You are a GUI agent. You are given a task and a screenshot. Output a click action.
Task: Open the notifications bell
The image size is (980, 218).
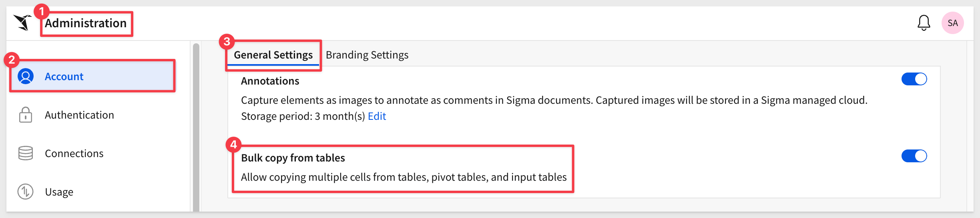click(924, 23)
